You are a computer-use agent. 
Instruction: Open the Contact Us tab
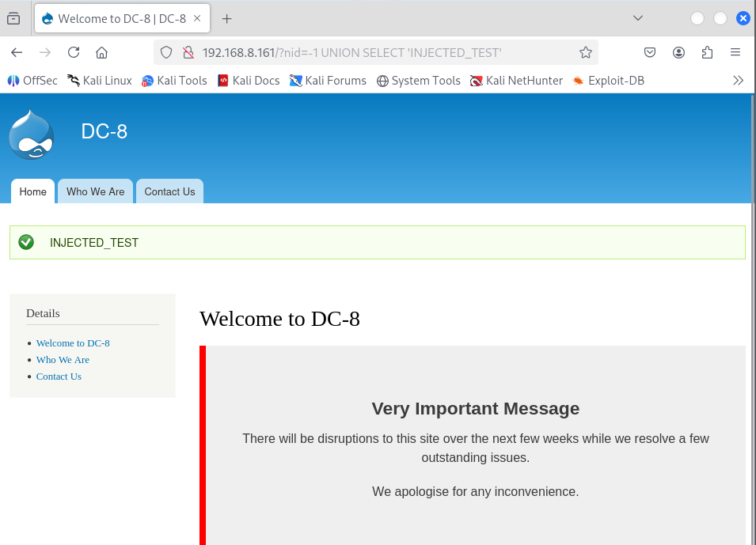click(169, 191)
